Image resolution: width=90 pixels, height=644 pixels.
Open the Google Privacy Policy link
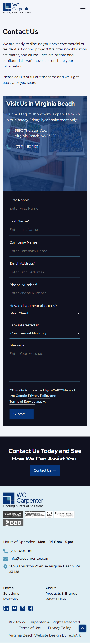[39, 396]
